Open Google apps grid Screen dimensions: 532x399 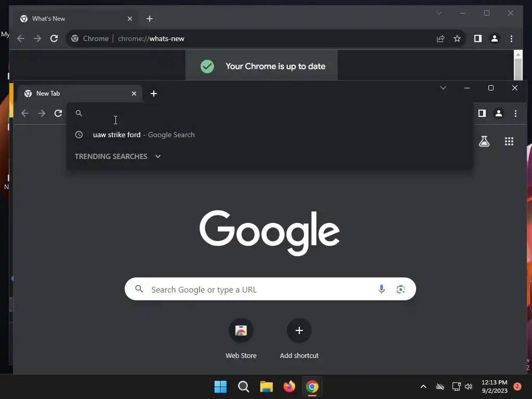pyautogui.click(x=509, y=141)
